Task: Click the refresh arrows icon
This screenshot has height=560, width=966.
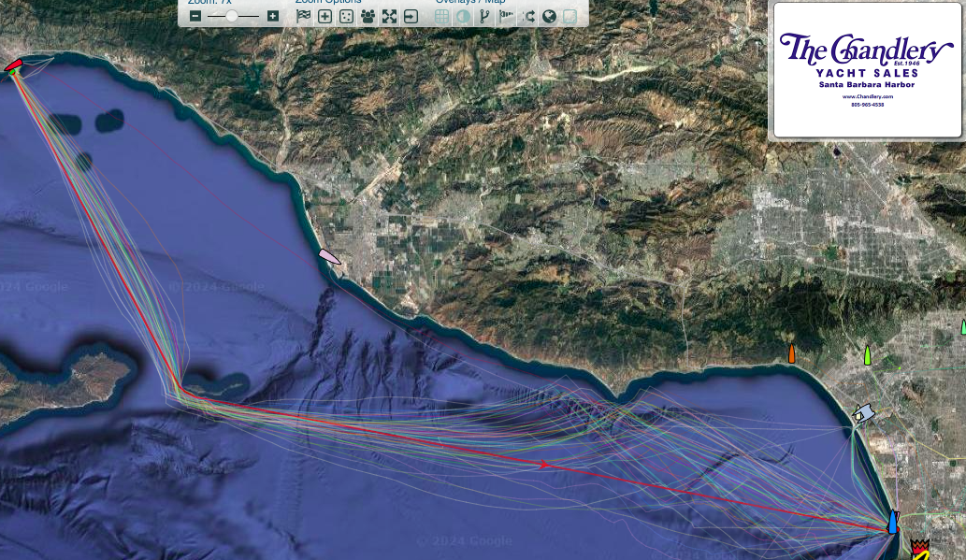Action: [528, 16]
